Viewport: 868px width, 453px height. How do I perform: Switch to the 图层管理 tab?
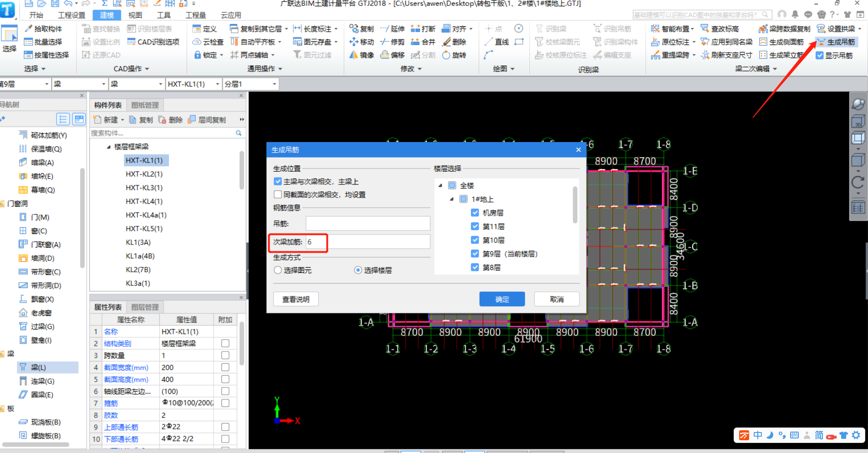[x=145, y=307]
